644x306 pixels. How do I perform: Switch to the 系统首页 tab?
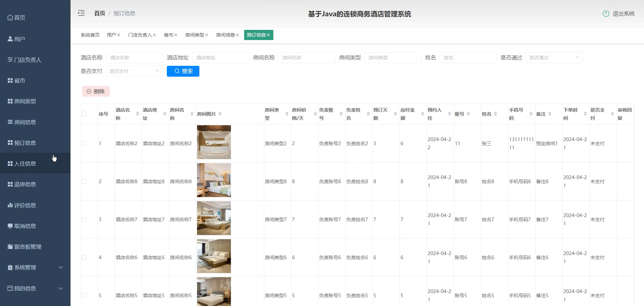pos(90,35)
